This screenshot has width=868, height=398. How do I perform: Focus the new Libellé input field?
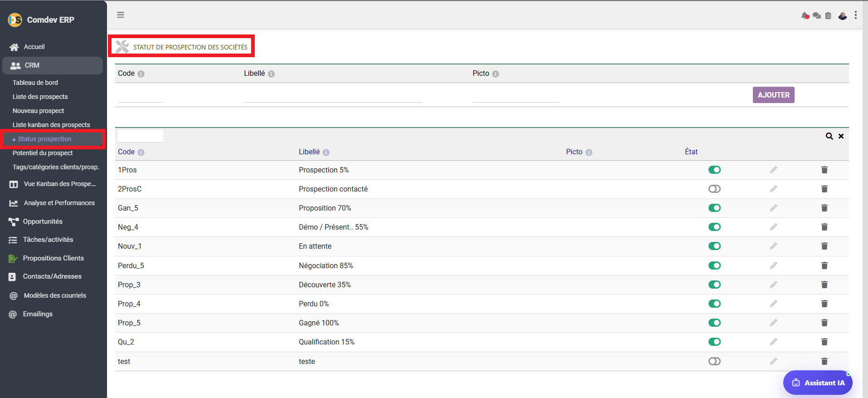pos(333,95)
